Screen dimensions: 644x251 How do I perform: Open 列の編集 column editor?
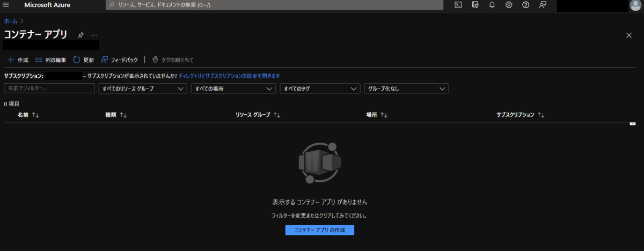click(x=51, y=60)
